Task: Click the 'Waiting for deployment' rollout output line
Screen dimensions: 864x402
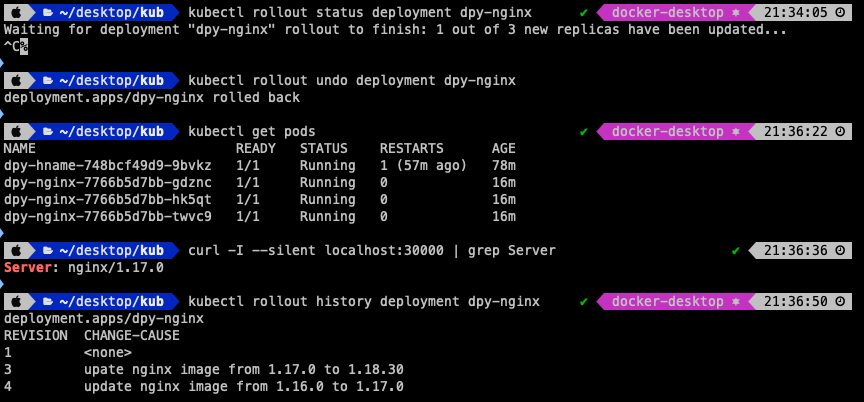Action: point(395,29)
